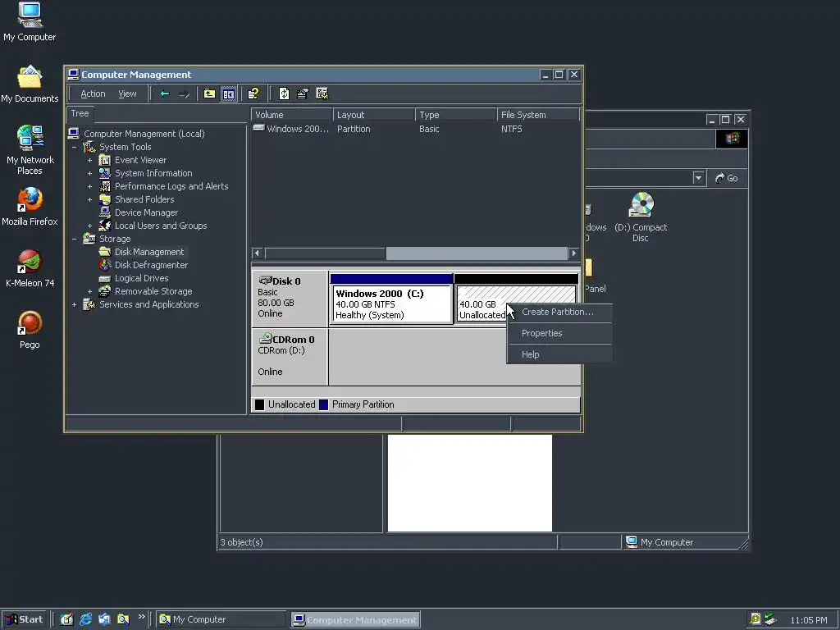
Task: Select Logical Drives in tree
Action: coord(141,278)
